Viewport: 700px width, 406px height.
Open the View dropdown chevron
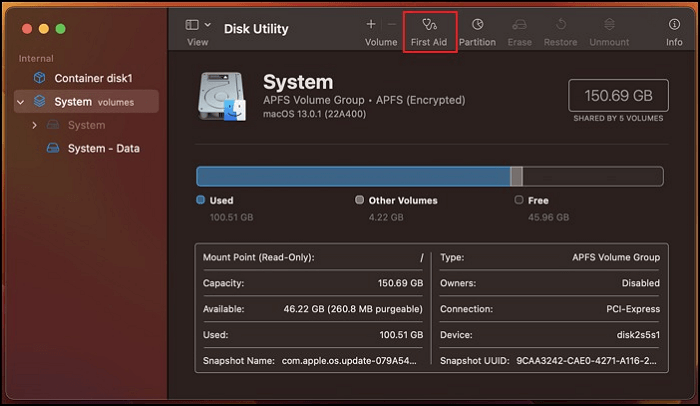point(208,25)
